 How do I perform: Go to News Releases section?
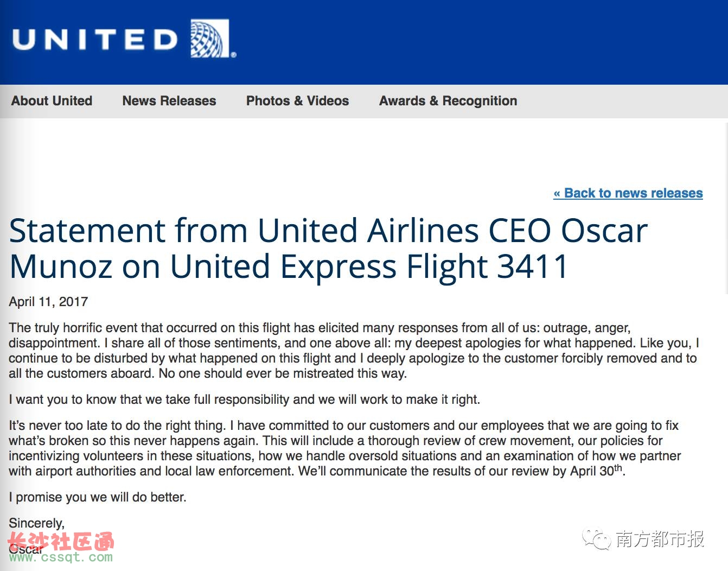coord(169,101)
